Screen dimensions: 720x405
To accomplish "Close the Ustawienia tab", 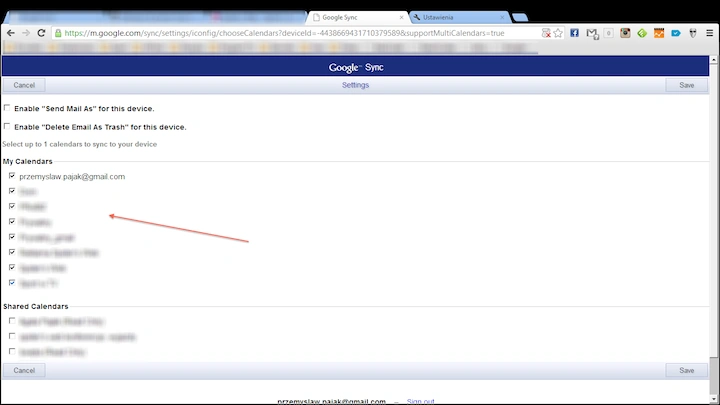I will click(502, 17).
